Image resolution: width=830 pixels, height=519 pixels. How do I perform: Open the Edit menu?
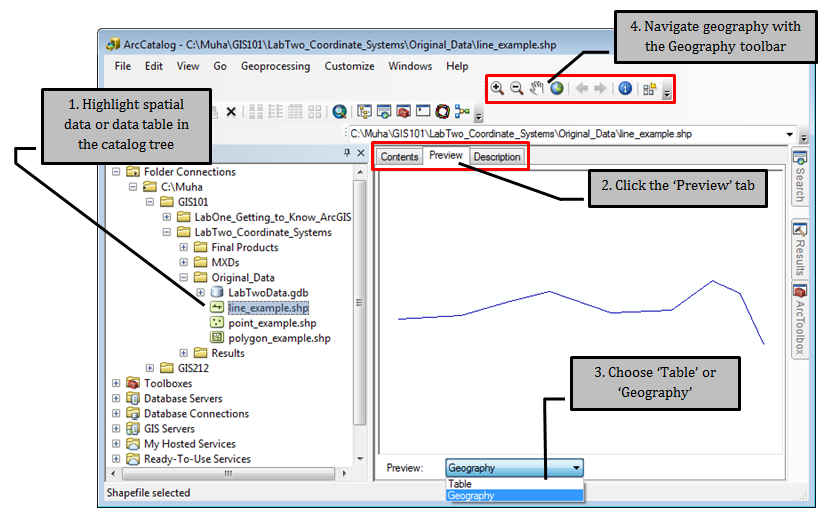154,66
